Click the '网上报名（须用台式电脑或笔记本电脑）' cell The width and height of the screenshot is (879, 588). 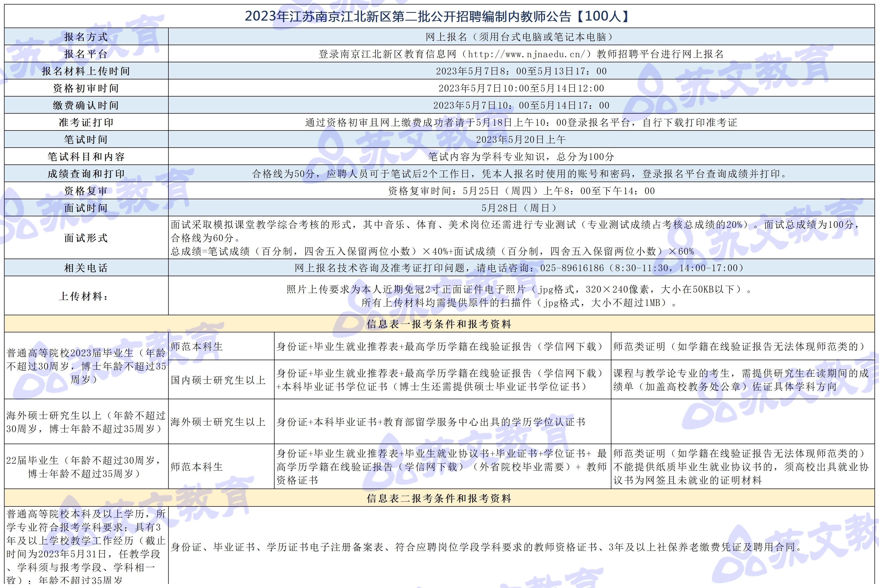coord(521,37)
